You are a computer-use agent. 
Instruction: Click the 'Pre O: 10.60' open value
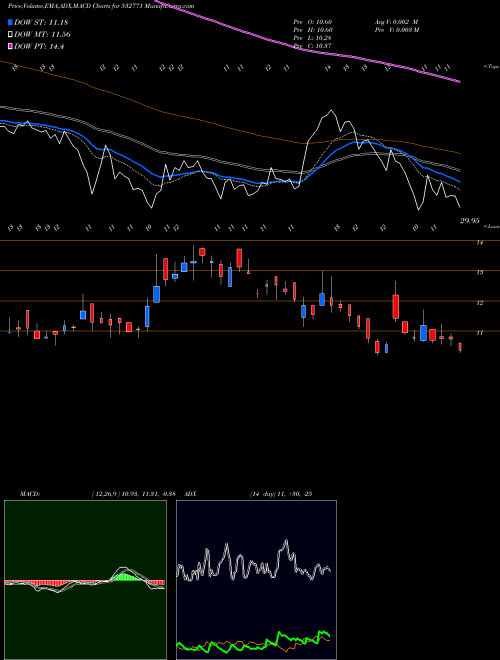point(313,21)
